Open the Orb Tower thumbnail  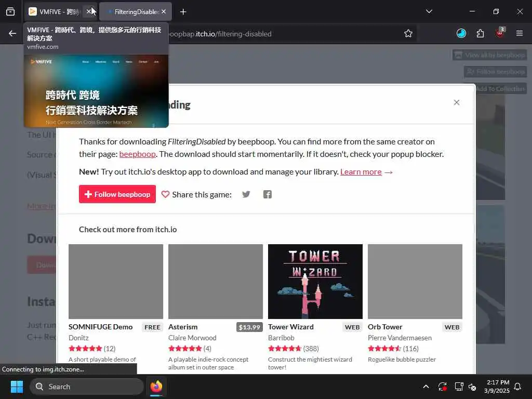[x=415, y=282]
